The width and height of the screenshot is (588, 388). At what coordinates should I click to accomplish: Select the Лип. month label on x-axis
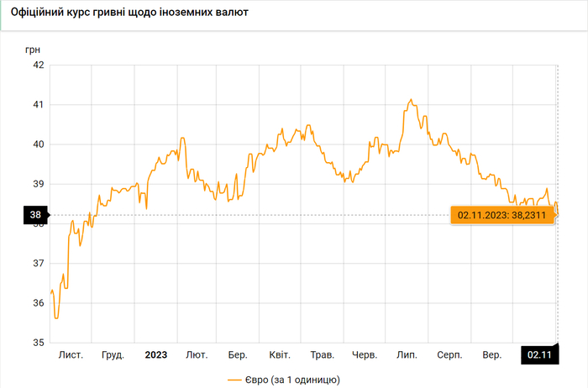pos(407,355)
